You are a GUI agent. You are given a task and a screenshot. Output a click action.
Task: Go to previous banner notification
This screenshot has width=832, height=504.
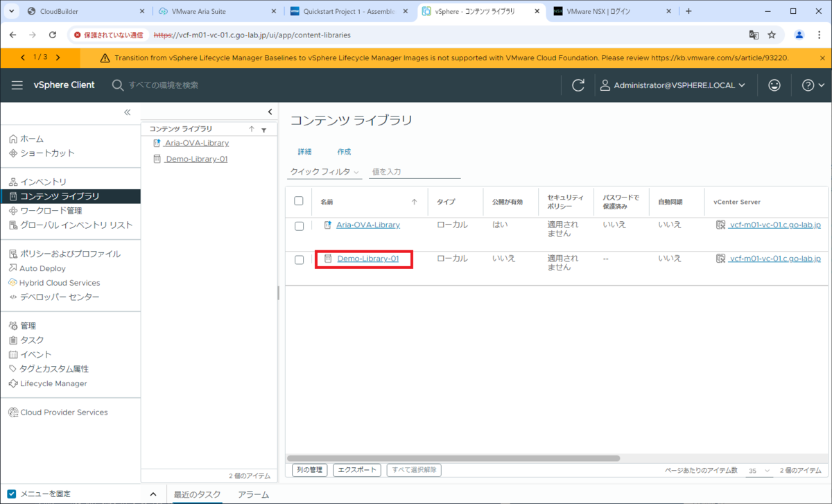click(x=24, y=58)
